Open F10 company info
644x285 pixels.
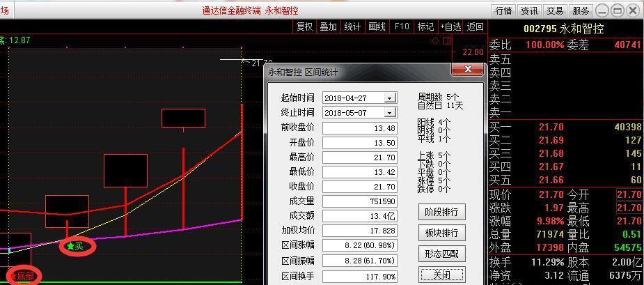point(401,26)
